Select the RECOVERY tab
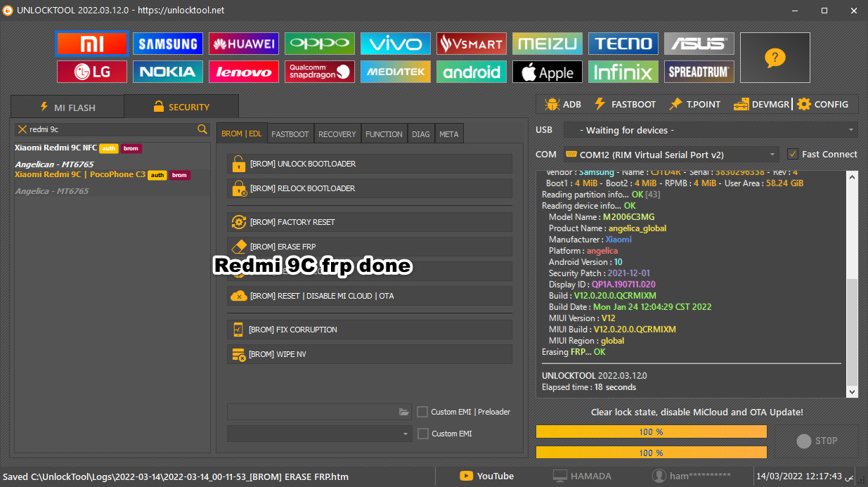This screenshot has height=487, width=868. pos(337,134)
